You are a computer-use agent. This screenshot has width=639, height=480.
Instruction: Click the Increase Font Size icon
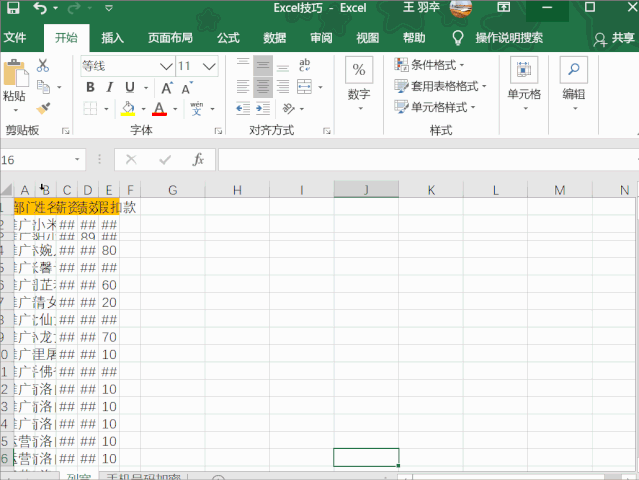[x=167, y=88]
